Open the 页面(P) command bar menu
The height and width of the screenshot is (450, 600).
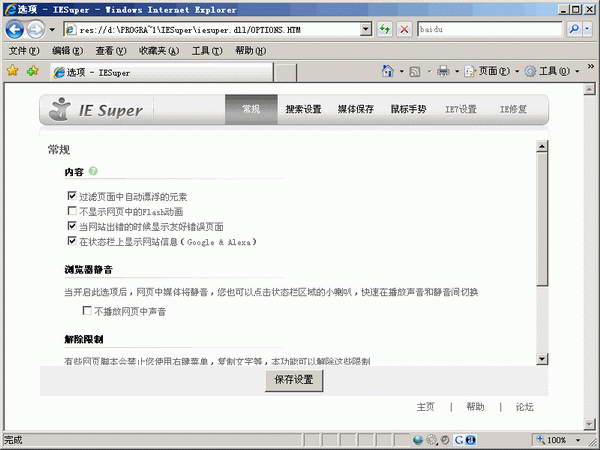(492, 71)
